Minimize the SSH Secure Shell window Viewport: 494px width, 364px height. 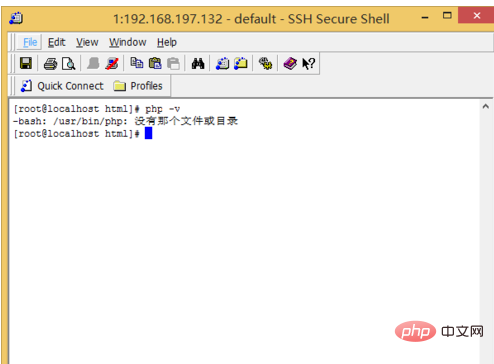[x=425, y=17]
